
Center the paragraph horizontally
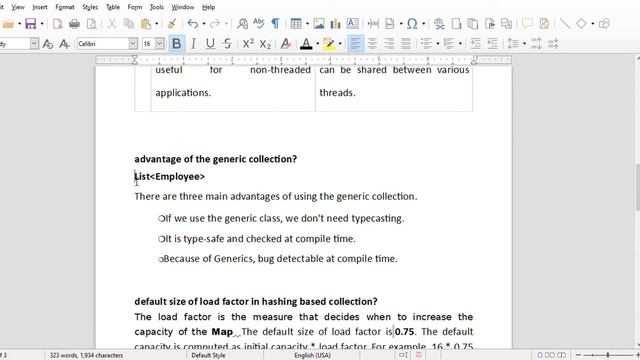pos(372,44)
